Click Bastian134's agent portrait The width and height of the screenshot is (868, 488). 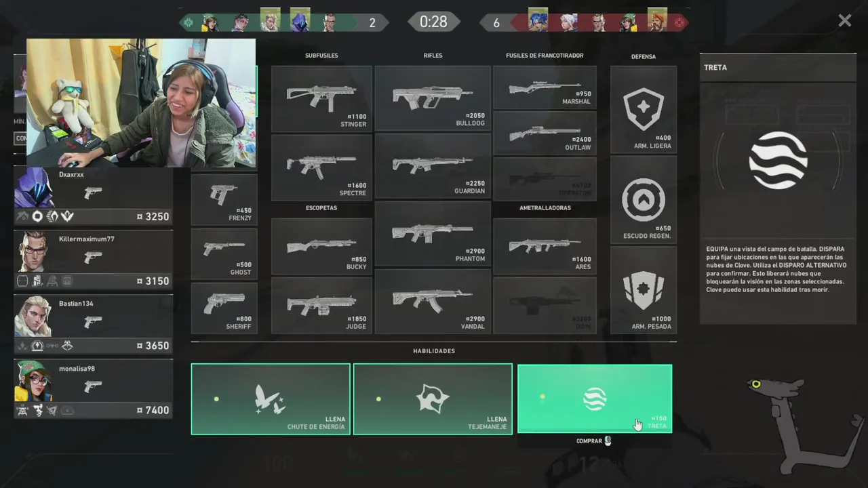(x=34, y=316)
